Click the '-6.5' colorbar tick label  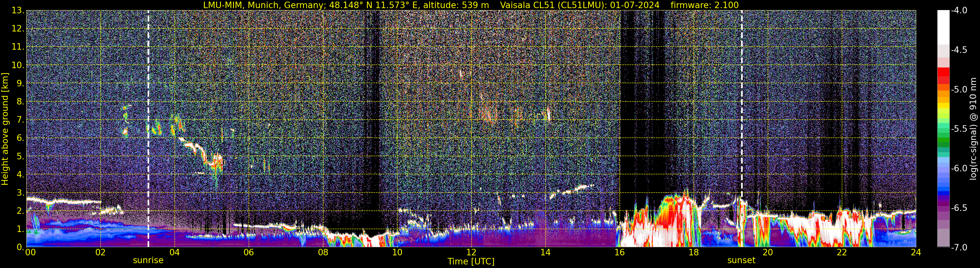tap(959, 208)
